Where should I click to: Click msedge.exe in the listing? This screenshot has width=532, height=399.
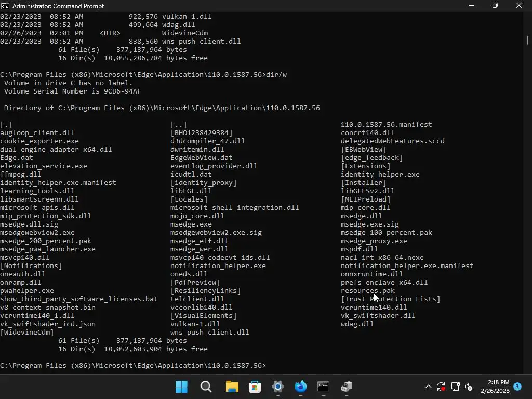click(x=191, y=224)
